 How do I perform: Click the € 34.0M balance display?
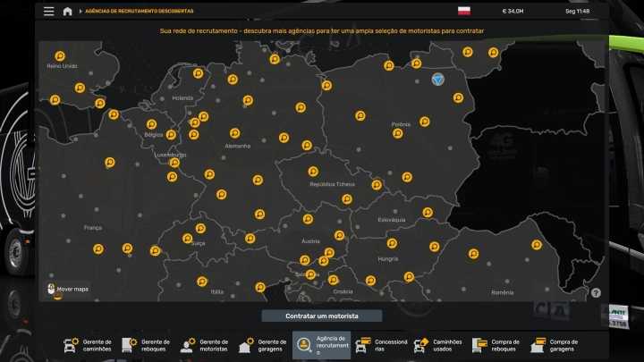[x=513, y=11]
